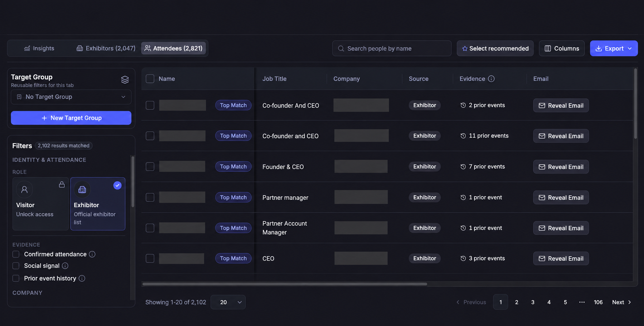Focus the Search people by name field
The height and width of the screenshot is (326, 644).
point(392,49)
